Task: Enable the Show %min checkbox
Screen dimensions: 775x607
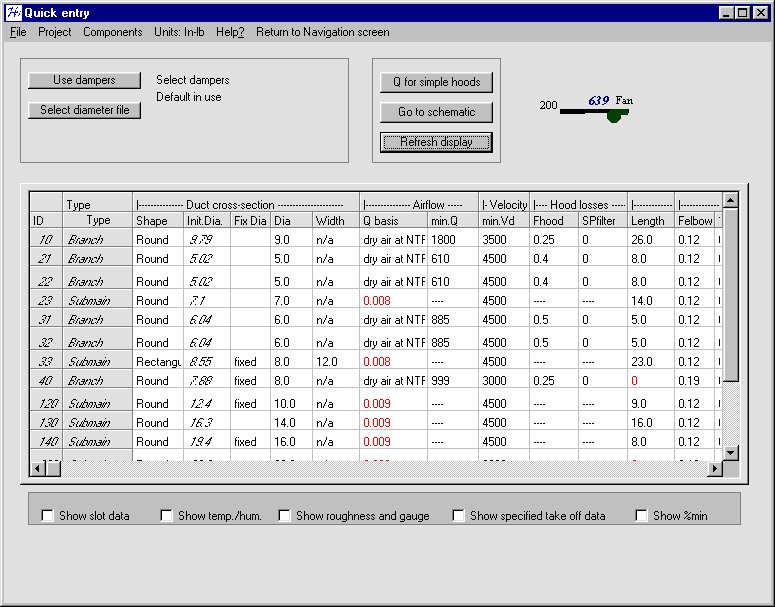Action: click(x=641, y=516)
